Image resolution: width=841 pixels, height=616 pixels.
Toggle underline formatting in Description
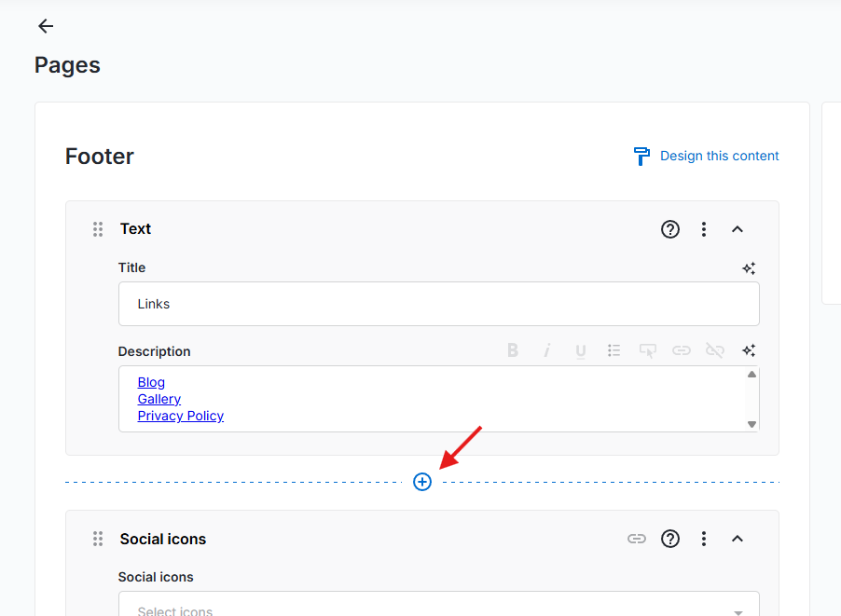point(581,350)
